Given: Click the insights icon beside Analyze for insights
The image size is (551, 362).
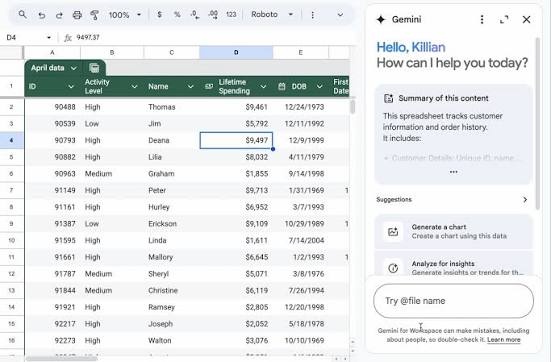Looking at the screenshot, I should click(x=393, y=268).
